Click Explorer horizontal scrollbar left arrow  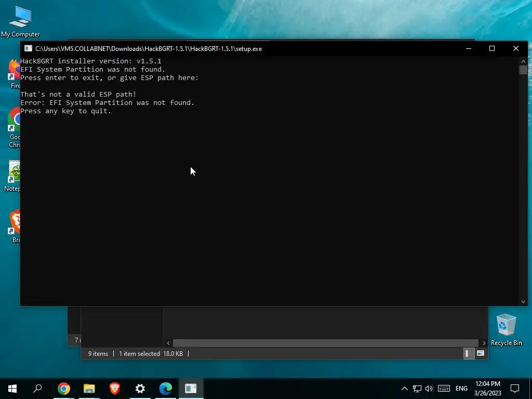(168, 343)
